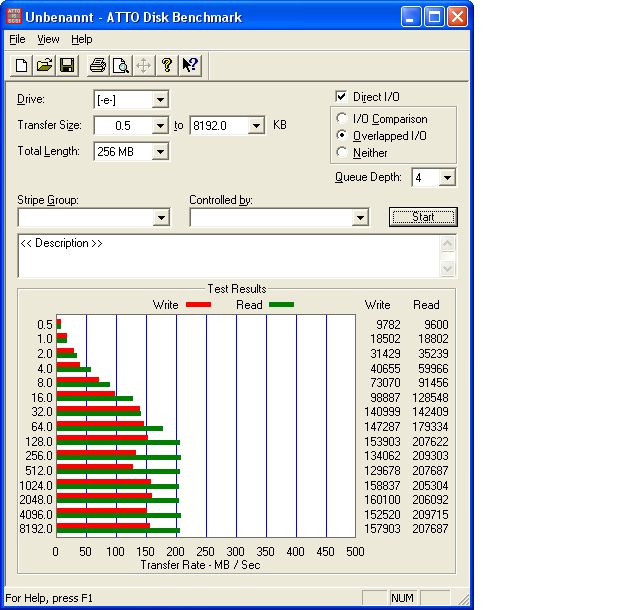Toggle the Direct I/O checkbox
This screenshot has width=640, height=610.
[341, 96]
